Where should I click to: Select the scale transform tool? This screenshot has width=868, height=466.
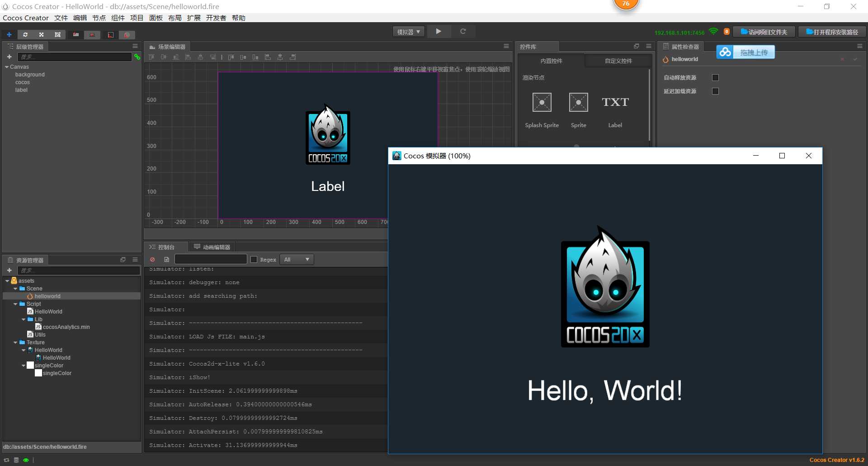41,34
